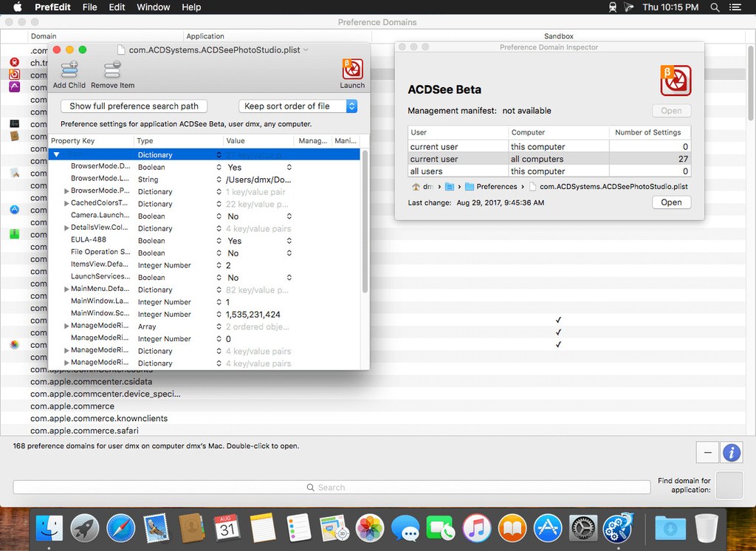The height and width of the screenshot is (551, 756).
Task: Open the App Store dock icon
Action: [548, 529]
